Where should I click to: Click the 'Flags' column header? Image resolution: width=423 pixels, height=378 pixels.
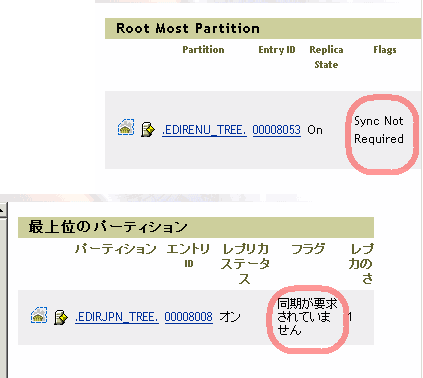[x=385, y=50]
